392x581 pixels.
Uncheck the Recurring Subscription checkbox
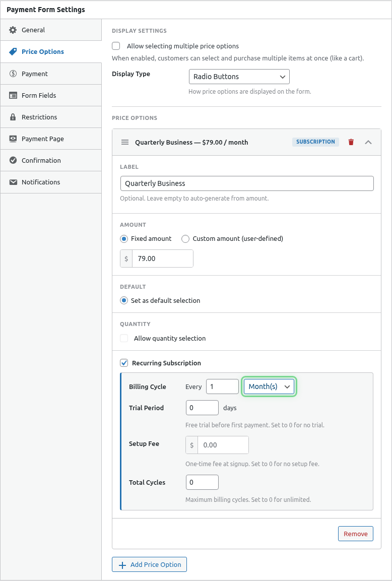124,363
